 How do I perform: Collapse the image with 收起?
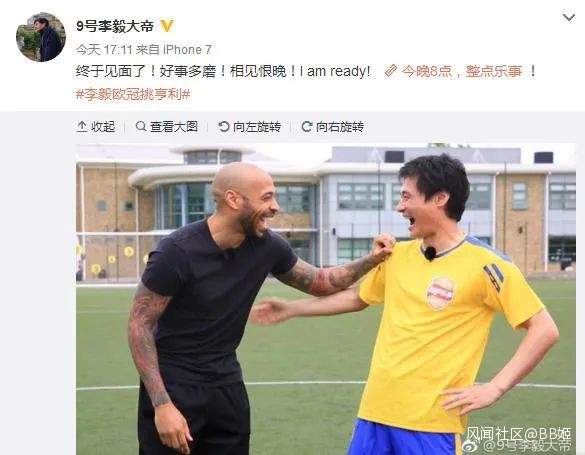[96, 127]
